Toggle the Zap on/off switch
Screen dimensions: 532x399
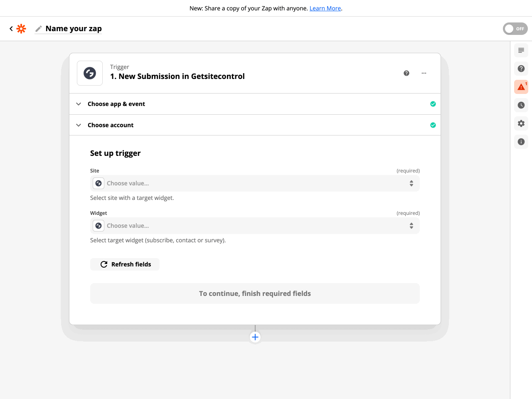click(x=515, y=29)
